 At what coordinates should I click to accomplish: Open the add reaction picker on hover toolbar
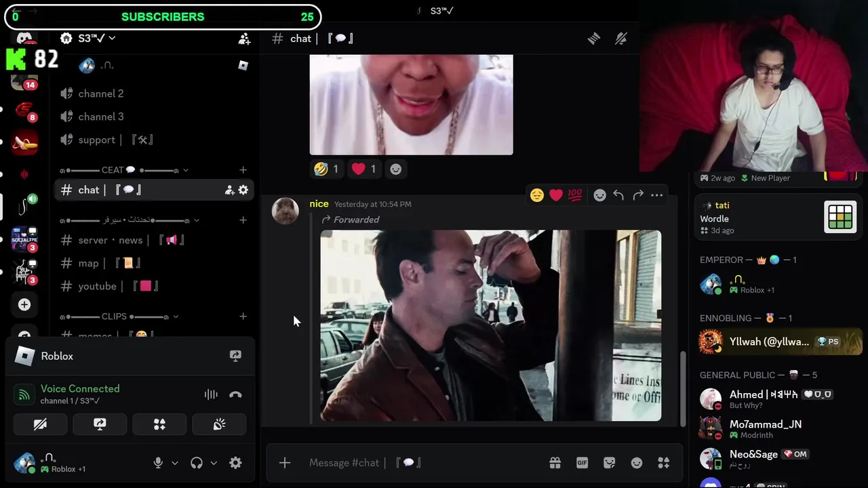pos(599,195)
